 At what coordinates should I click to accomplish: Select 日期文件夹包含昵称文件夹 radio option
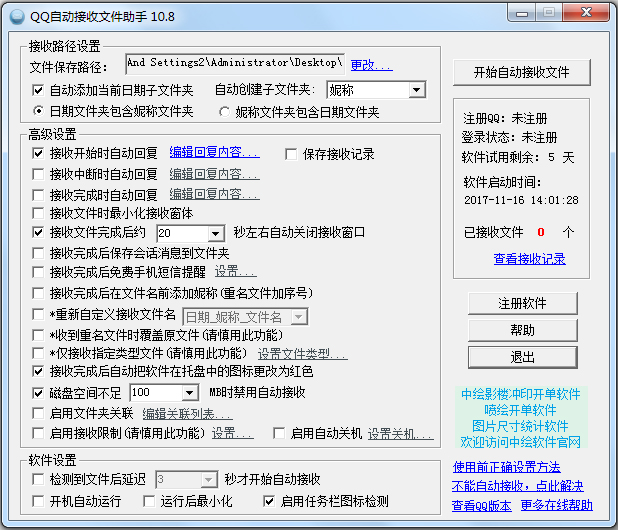(38, 112)
